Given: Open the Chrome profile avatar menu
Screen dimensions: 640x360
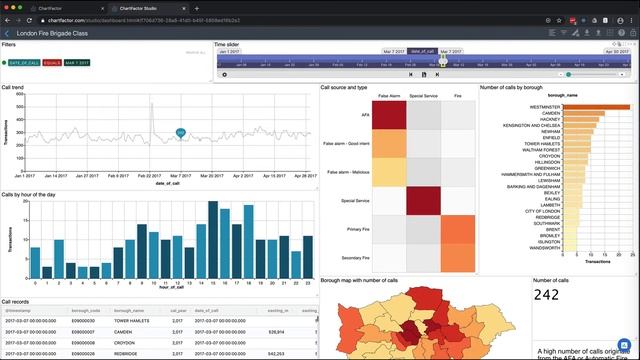Looking at the screenshot, I should (620, 20).
